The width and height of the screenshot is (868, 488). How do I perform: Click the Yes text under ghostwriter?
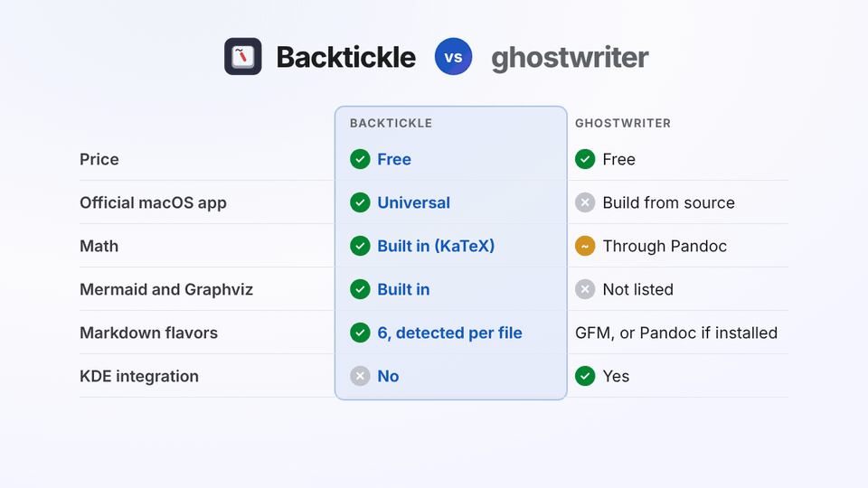pyautogui.click(x=616, y=376)
